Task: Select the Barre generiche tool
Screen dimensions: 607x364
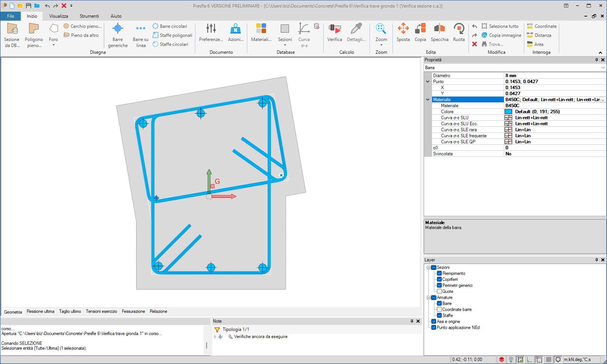Action: 118,35
